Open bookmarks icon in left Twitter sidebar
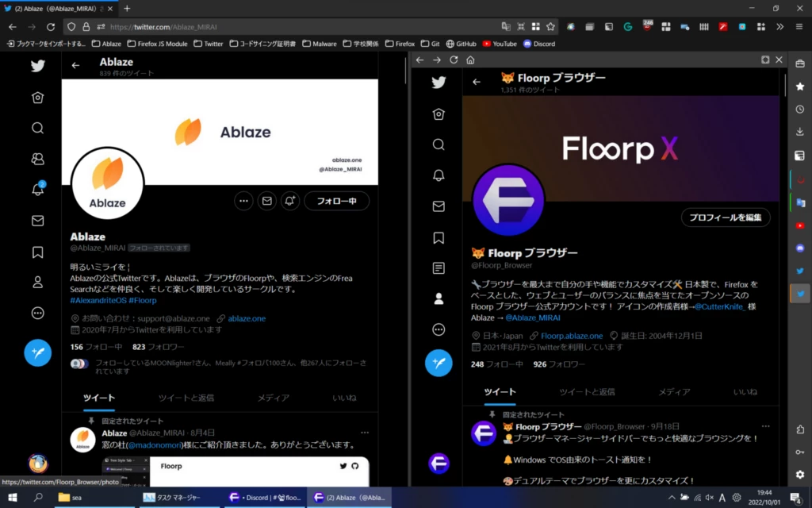Image resolution: width=812 pixels, height=508 pixels. [x=37, y=252]
